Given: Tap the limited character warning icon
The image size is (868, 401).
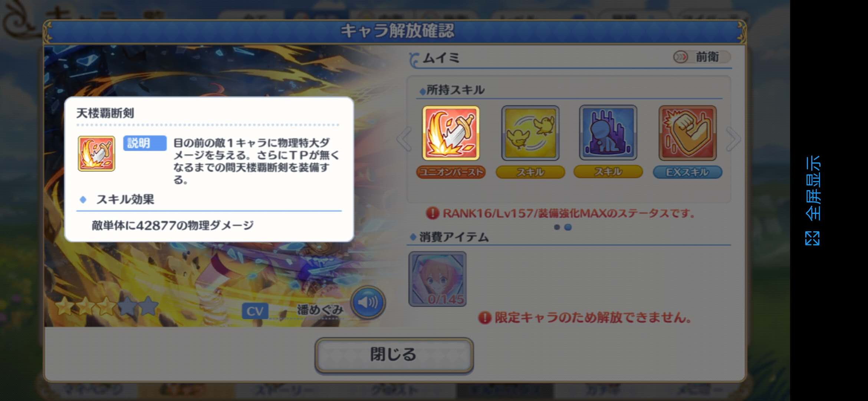Looking at the screenshot, I should tap(484, 318).
